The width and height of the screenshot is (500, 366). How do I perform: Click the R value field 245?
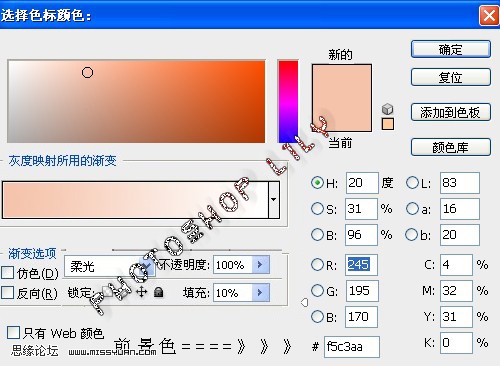(x=362, y=265)
